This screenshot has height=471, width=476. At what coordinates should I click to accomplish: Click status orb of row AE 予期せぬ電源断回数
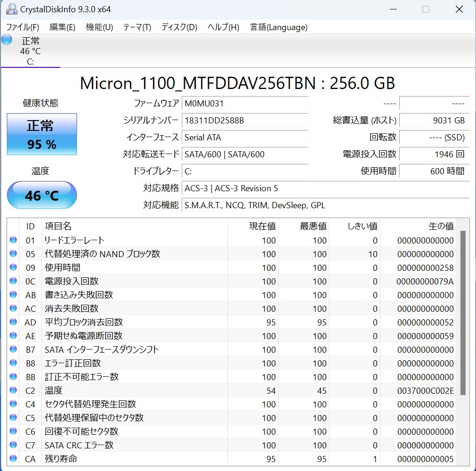pos(13,335)
